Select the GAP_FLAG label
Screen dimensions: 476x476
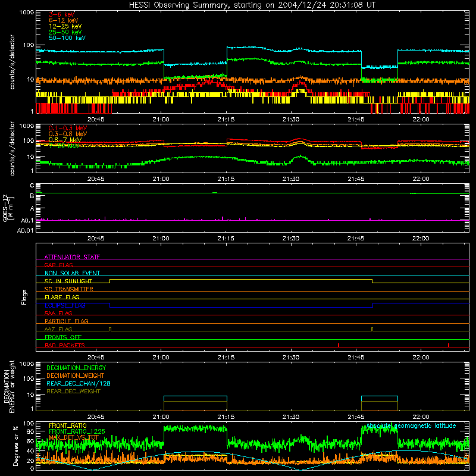pyautogui.click(x=58, y=265)
